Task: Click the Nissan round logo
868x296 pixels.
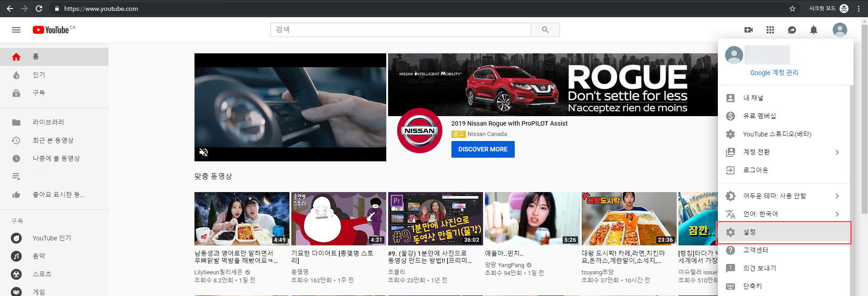Action: tap(420, 131)
